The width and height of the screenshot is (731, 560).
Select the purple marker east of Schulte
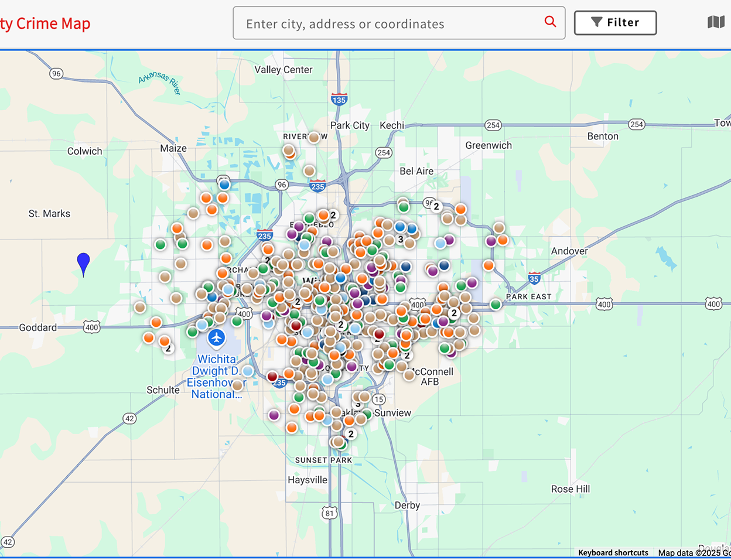pos(274,415)
